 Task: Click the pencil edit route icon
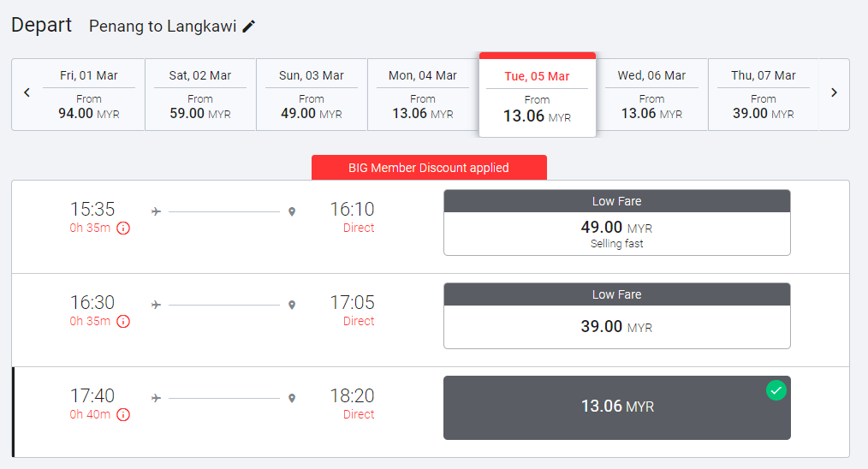point(249,27)
